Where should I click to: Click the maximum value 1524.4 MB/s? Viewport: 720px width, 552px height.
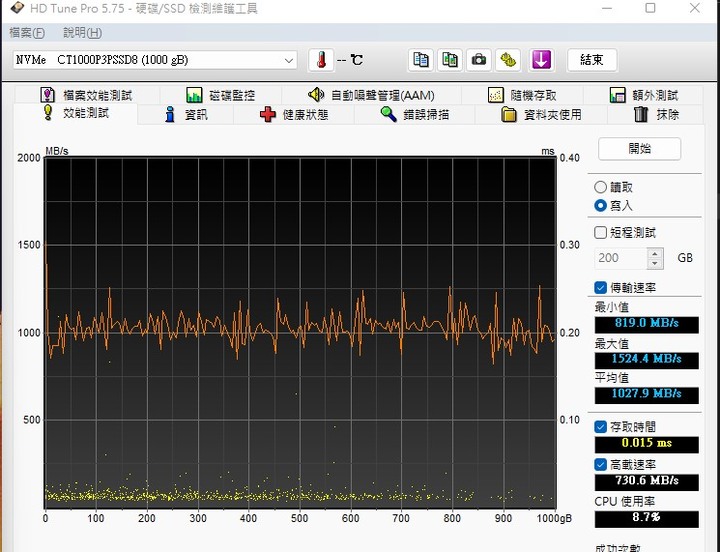pyautogui.click(x=647, y=359)
